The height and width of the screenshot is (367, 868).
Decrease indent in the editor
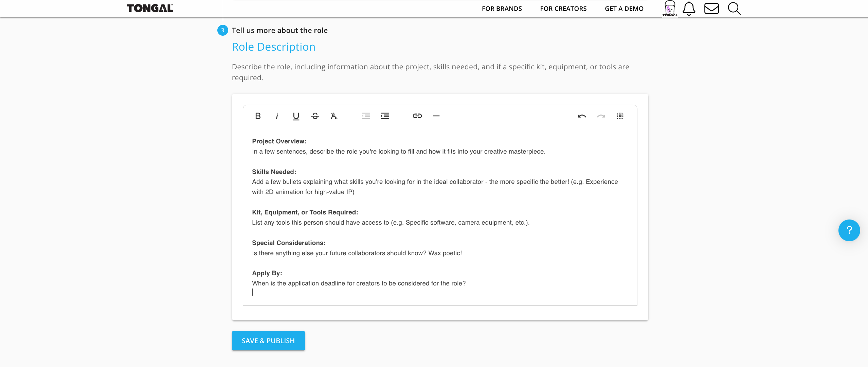coord(366,116)
